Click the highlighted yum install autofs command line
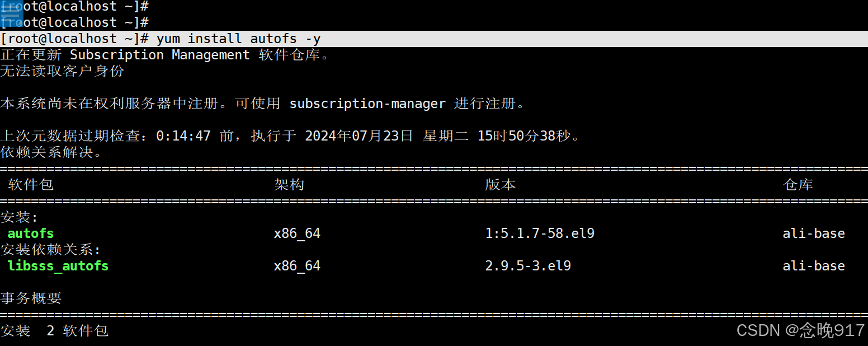868x346 pixels. [238, 39]
